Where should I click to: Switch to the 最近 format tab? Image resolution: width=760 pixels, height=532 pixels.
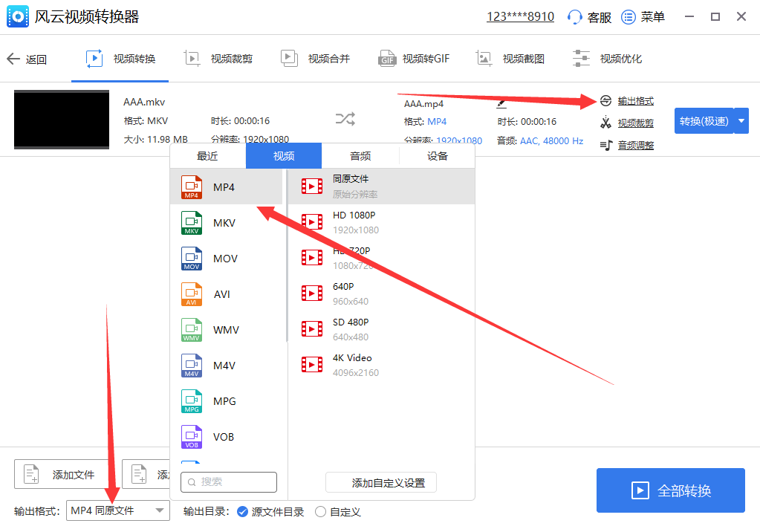[207, 156]
